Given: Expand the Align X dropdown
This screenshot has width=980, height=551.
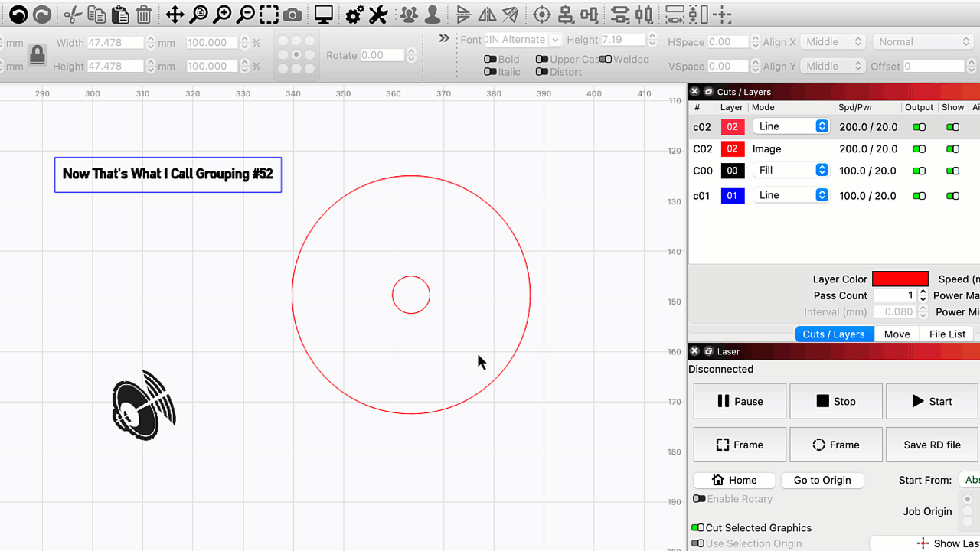Looking at the screenshot, I should [x=833, y=42].
